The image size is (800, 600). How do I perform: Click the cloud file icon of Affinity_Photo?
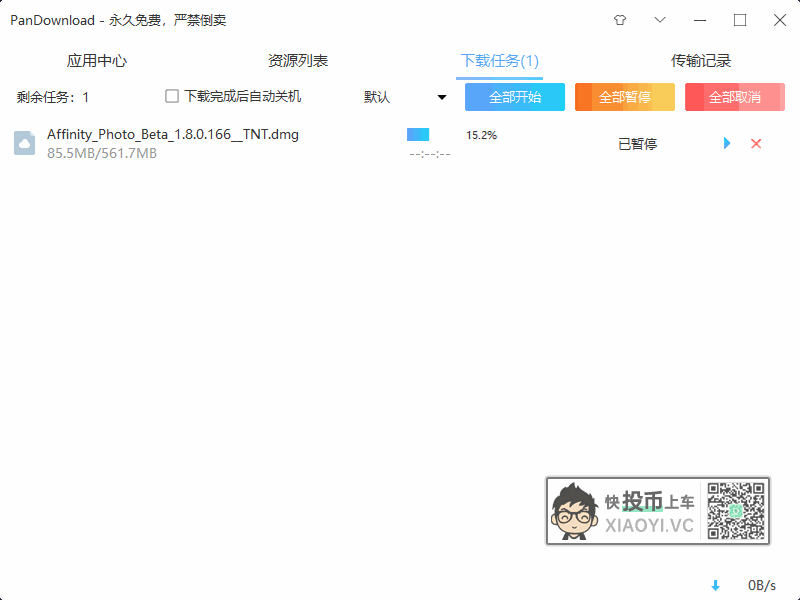tap(24, 143)
